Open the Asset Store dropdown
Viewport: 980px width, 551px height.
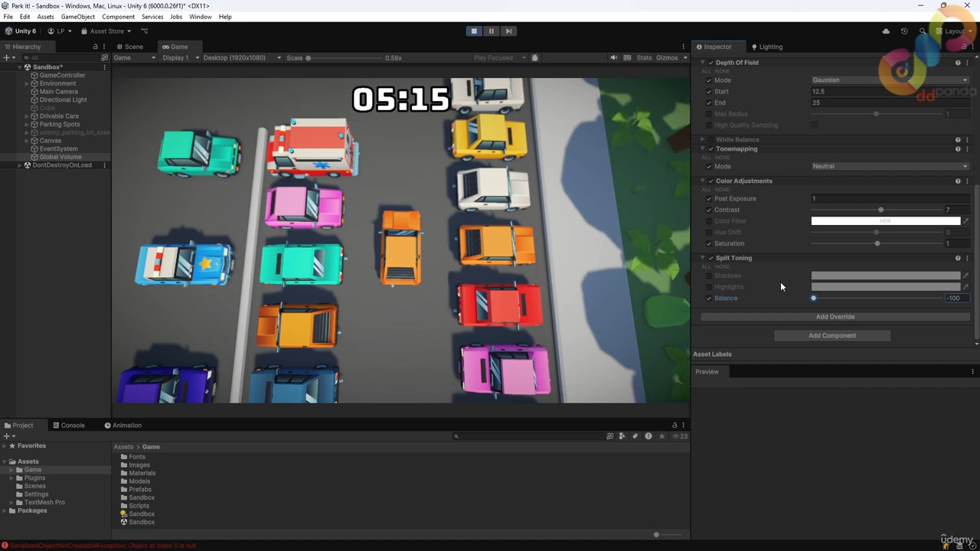point(106,31)
